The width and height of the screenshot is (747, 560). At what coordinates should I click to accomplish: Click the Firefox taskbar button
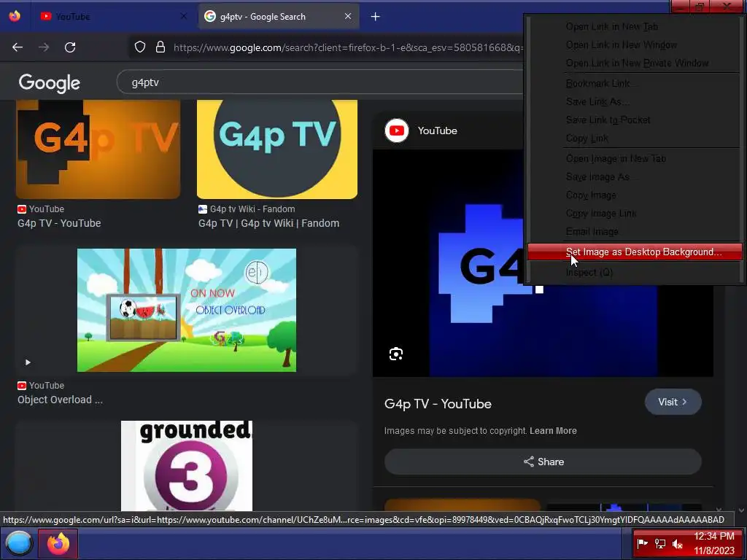pyautogui.click(x=58, y=543)
